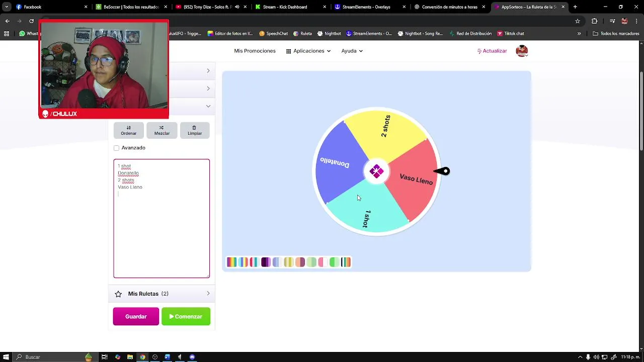Screen dimensions: 644x362
Task: Start the spin with the Comenzar button
Action: coord(186,316)
